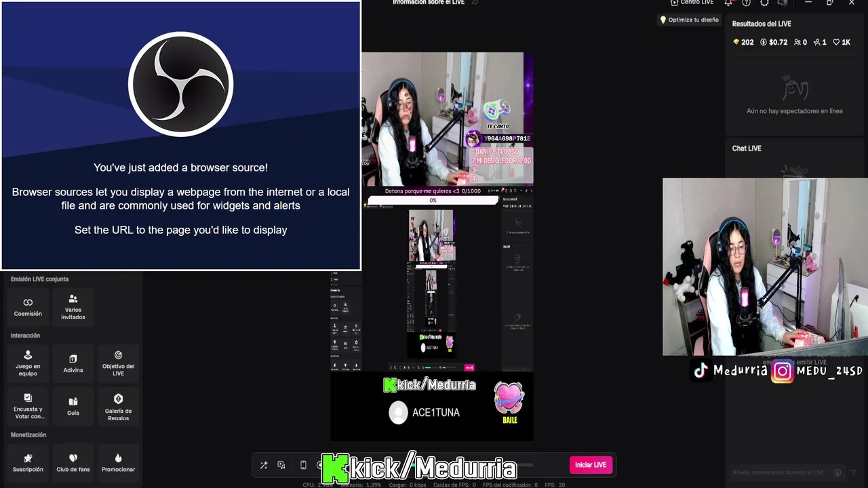The width and height of the screenshot is (868, 488).
Task: Open the Guía tool
Action: [73, 406]
